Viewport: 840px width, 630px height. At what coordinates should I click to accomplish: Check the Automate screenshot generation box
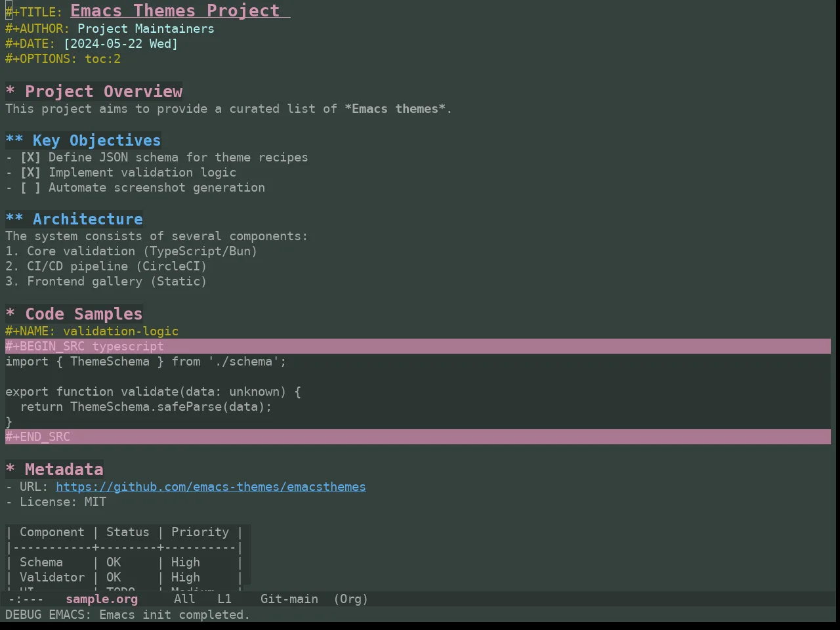[30, 188]
